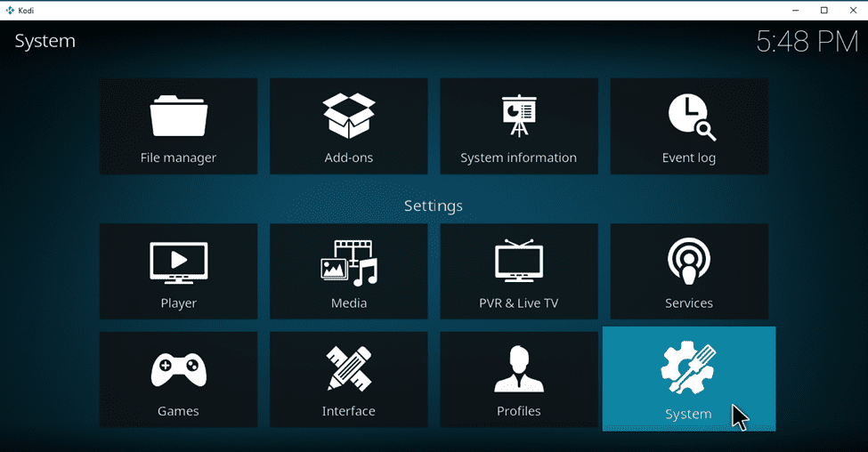
Task: Click the Kodi logo in title bar
Action: (x=10, y=10)
